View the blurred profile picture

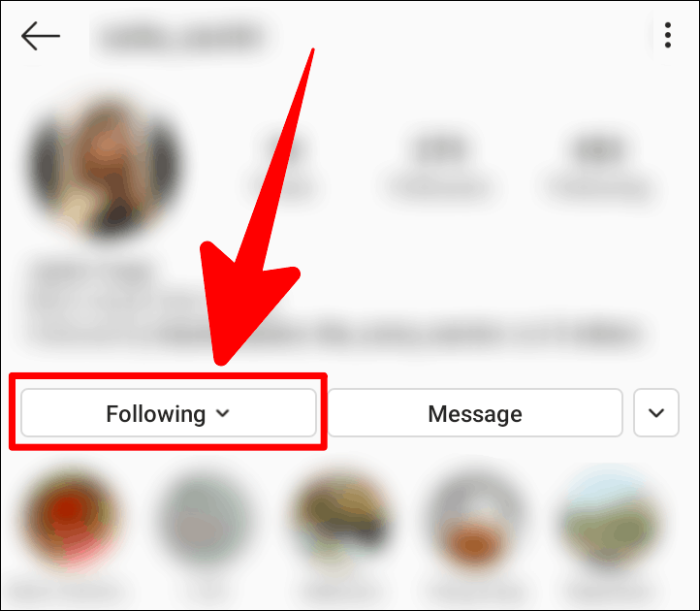click(x=107, y=166)
